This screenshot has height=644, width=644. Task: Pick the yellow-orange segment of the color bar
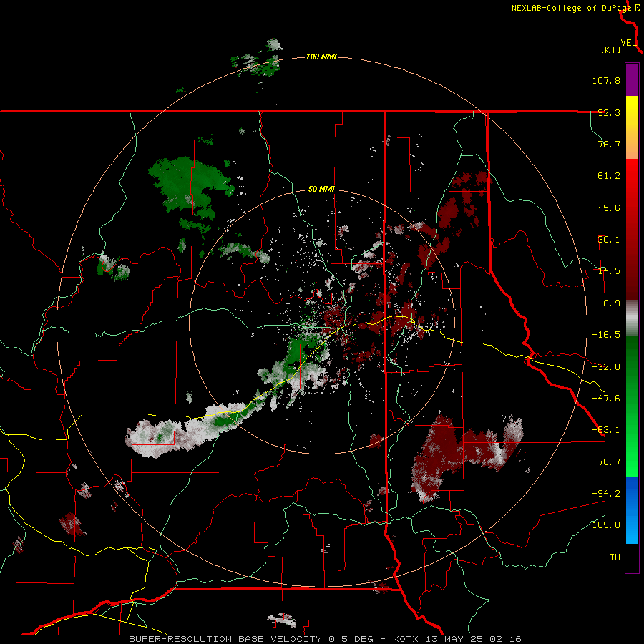pyautogui.click(x=632, y=127)
